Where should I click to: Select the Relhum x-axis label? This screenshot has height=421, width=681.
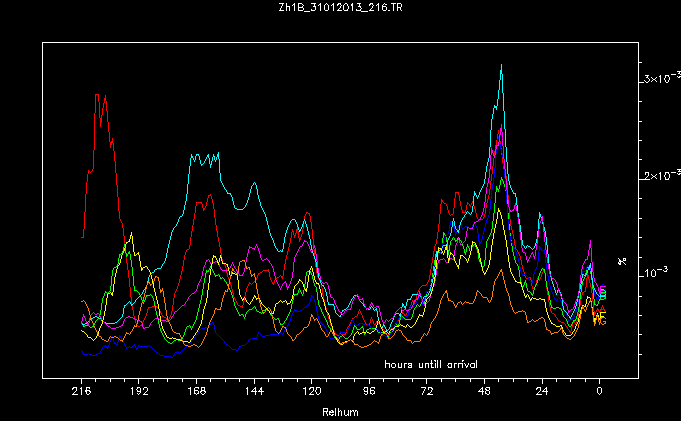[340, 410]
